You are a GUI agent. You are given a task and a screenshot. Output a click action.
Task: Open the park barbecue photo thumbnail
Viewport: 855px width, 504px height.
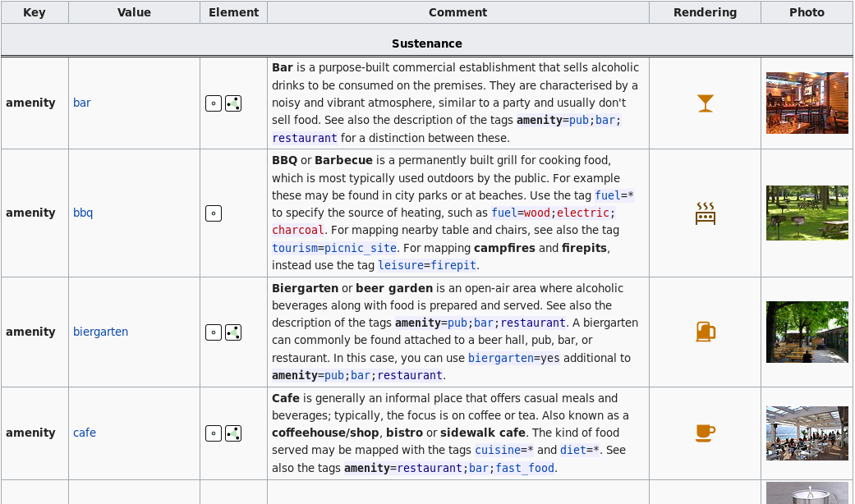[807, 213]
